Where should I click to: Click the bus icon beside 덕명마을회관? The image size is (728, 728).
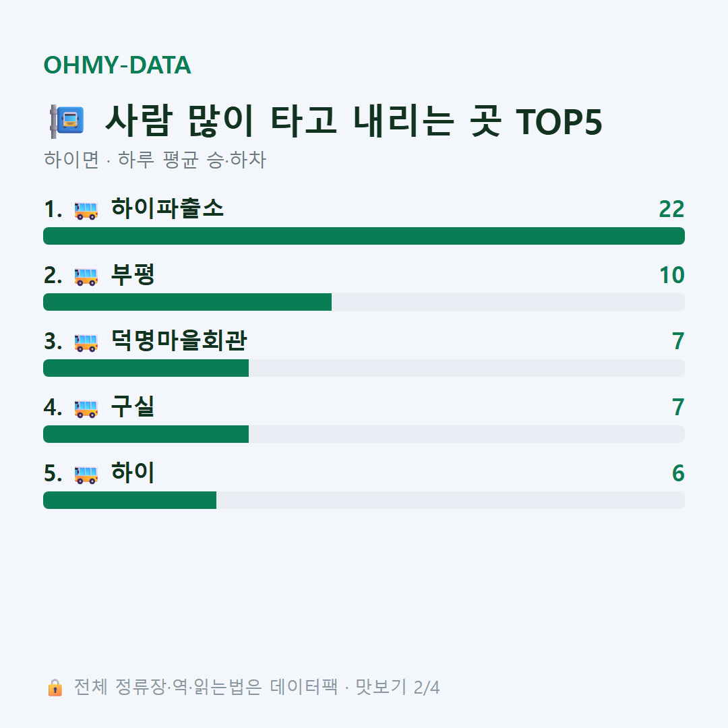pos(86,342)
